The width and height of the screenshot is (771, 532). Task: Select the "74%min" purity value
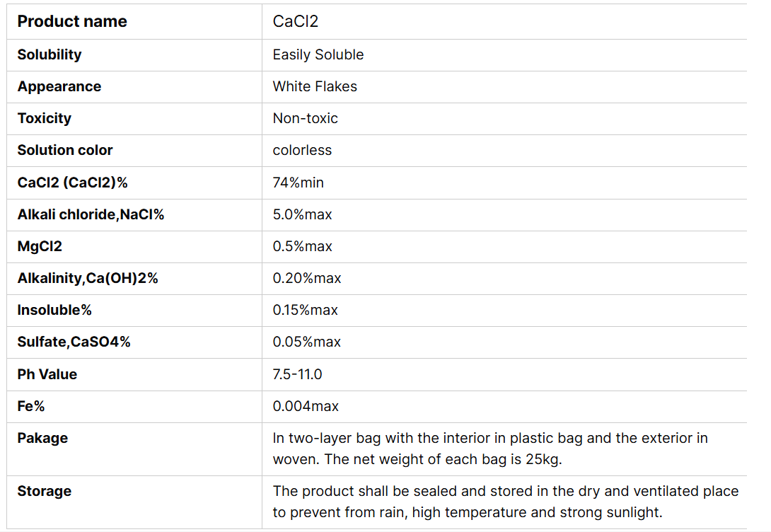298,183
